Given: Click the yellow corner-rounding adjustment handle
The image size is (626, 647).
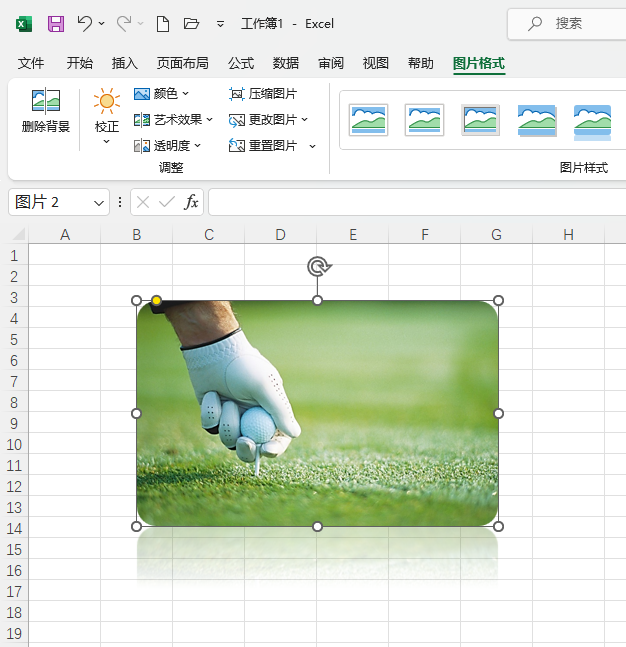Looking at the screenshot, I should [156, 300].
